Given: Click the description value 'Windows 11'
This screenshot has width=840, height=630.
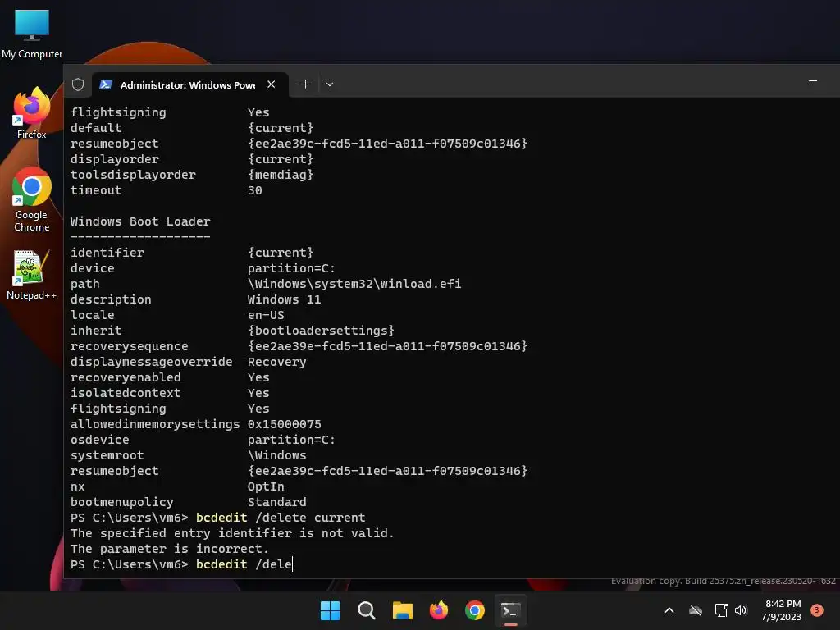Looking at the screenshot, I should click(x=284, y=299).
